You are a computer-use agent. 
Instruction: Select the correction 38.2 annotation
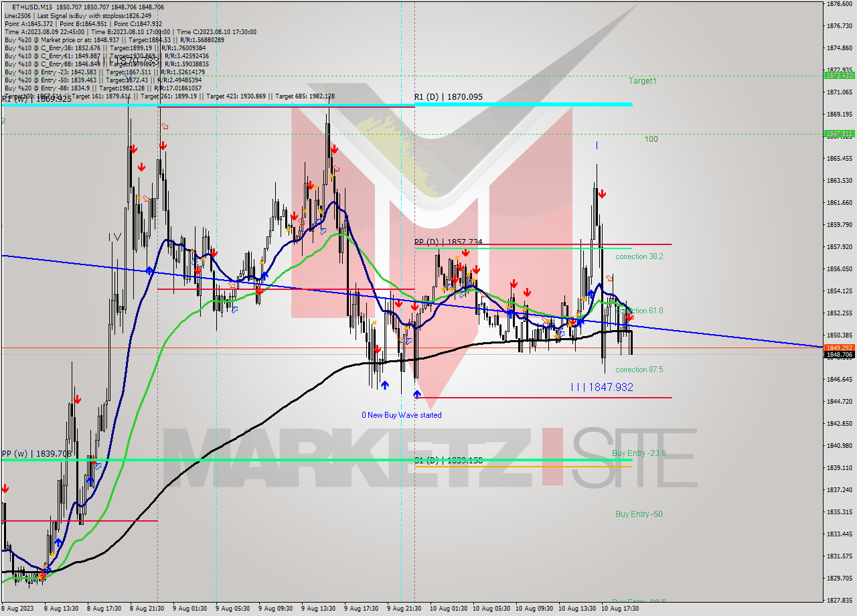pos(638,256)
